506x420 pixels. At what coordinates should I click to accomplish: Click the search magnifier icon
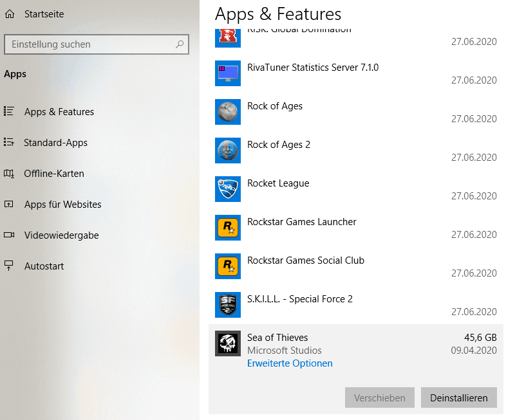click(x=180, y=44)
